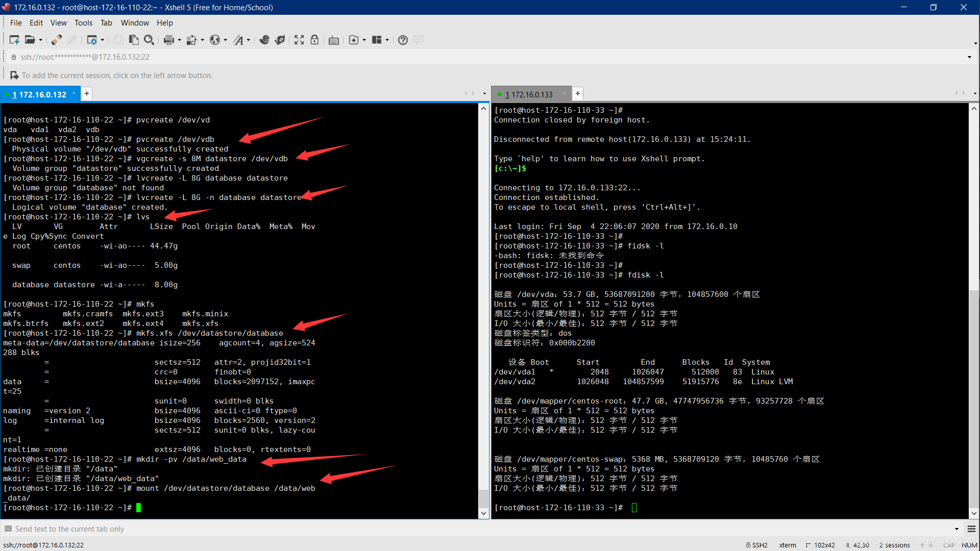The width and height of the screenshot is (980, 551).
Task: Click the Encoding globe icon
Action: pos(215,40)
